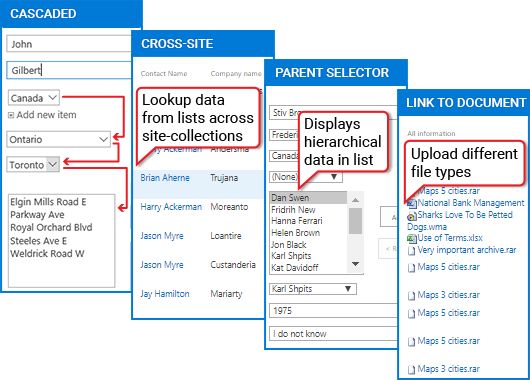
Task: Select Steeles Ave E street
Action: pyautogui.click(x=38, y=241)
